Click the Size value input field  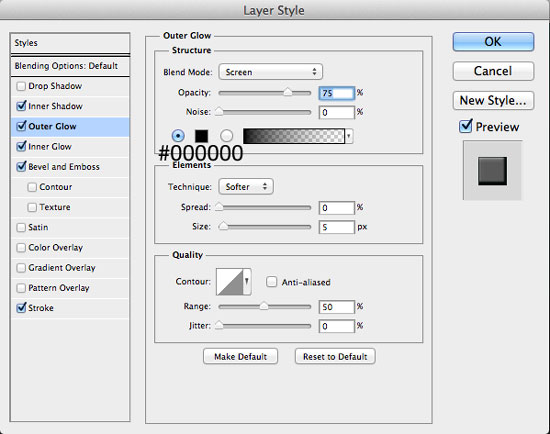point(336,227)
